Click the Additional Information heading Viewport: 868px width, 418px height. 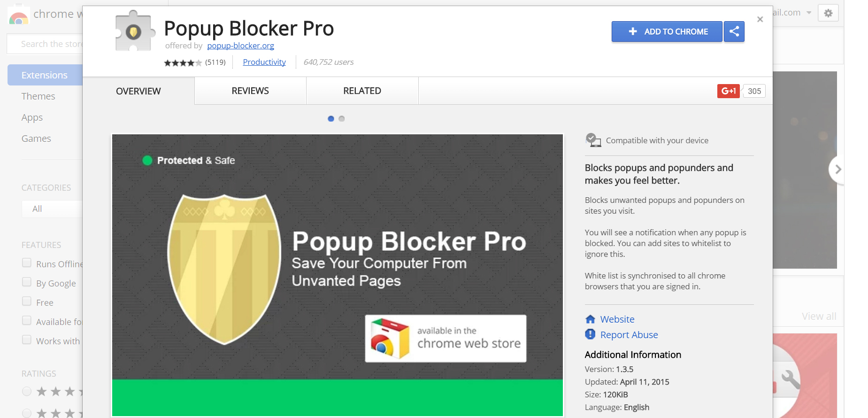point(633,355)
